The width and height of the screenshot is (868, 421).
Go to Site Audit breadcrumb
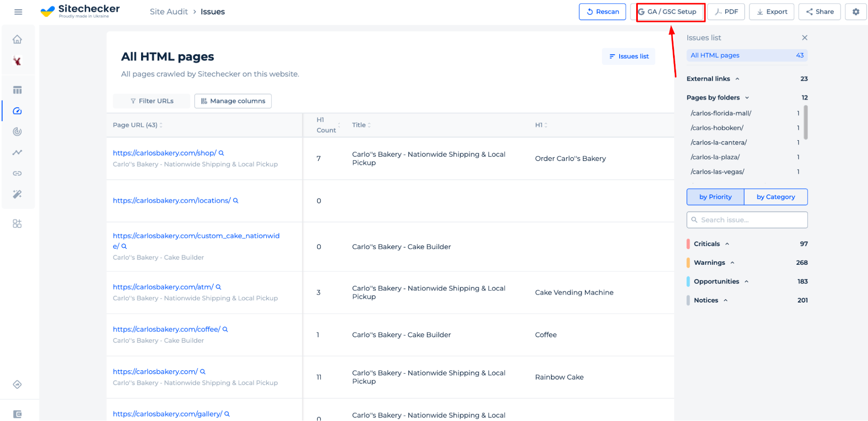(x=168, y=12)
